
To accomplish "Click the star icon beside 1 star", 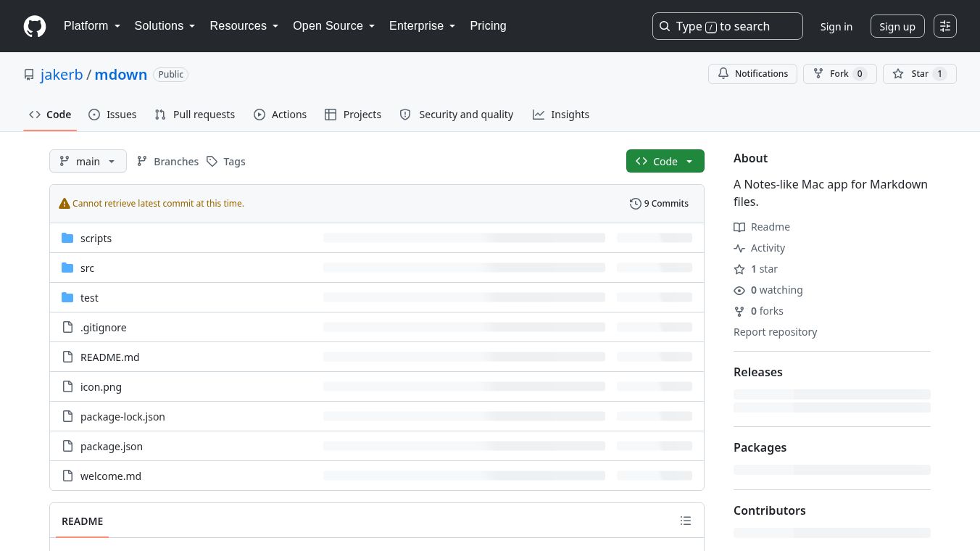I will point(739,269).
